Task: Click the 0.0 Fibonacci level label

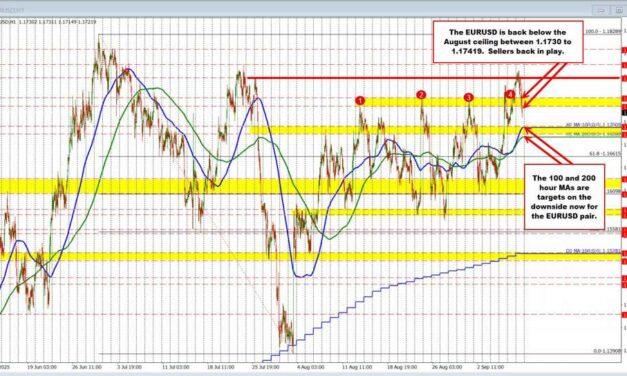Action: coord(607,350)
